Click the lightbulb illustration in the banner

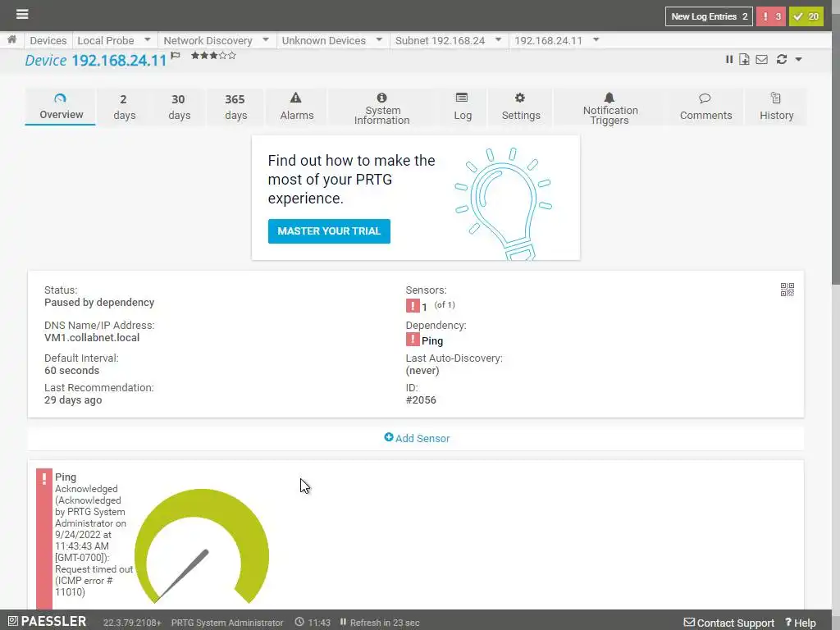pyautogui.click(x=503, y=203)
